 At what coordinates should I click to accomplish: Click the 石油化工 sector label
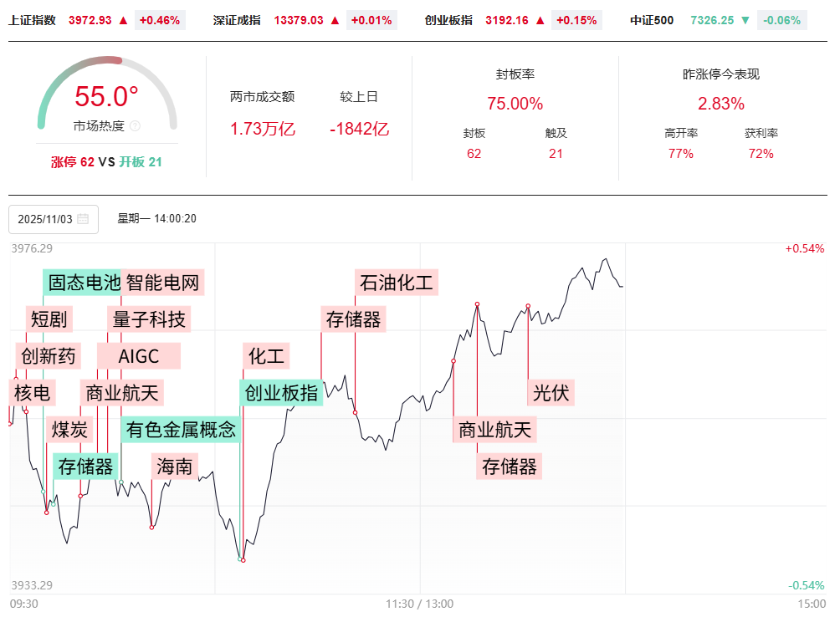(x=397, y=282)
